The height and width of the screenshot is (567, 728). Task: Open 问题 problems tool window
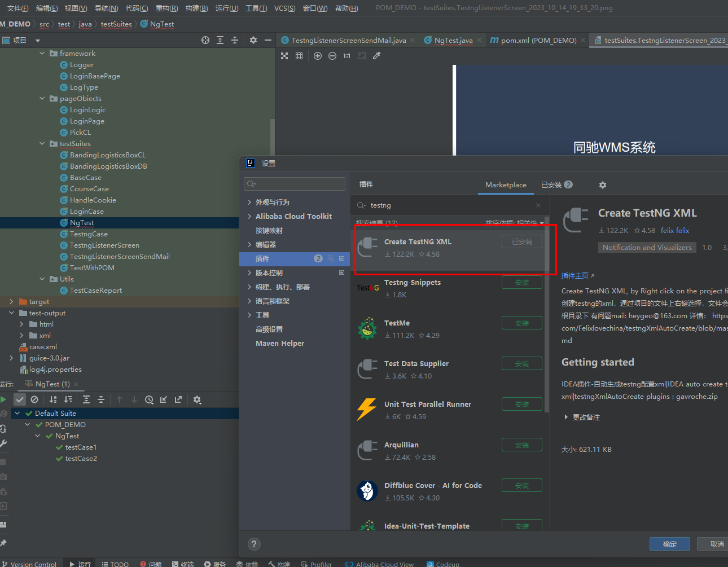(151, 564)
